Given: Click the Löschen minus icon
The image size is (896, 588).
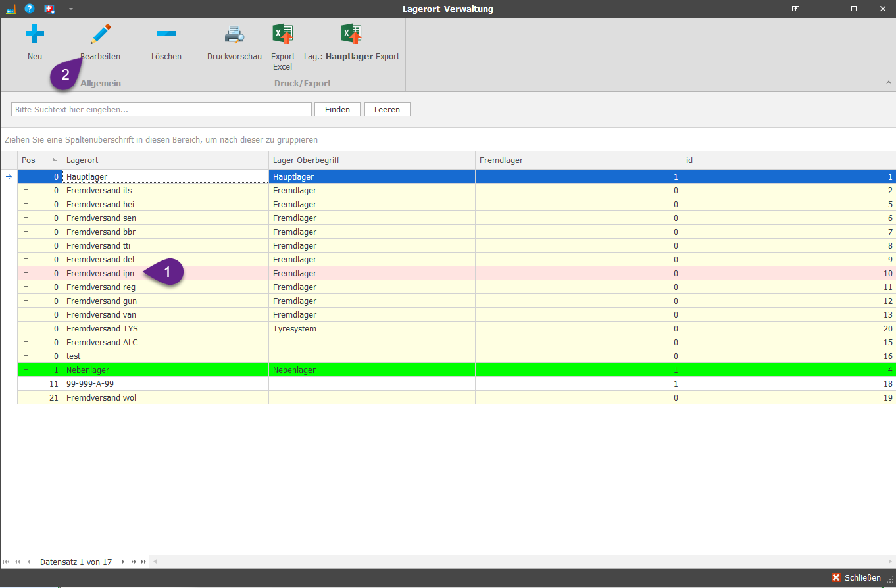Looking at the screenshot, I should (166, 34).
